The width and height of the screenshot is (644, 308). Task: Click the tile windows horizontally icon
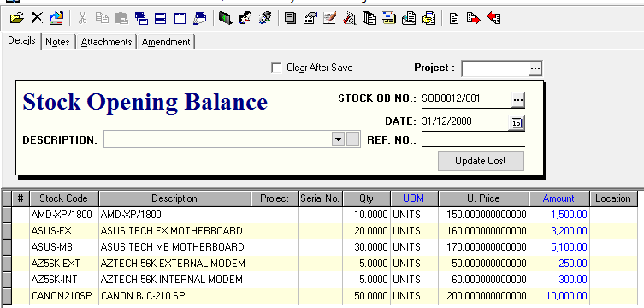pos(161,18)
